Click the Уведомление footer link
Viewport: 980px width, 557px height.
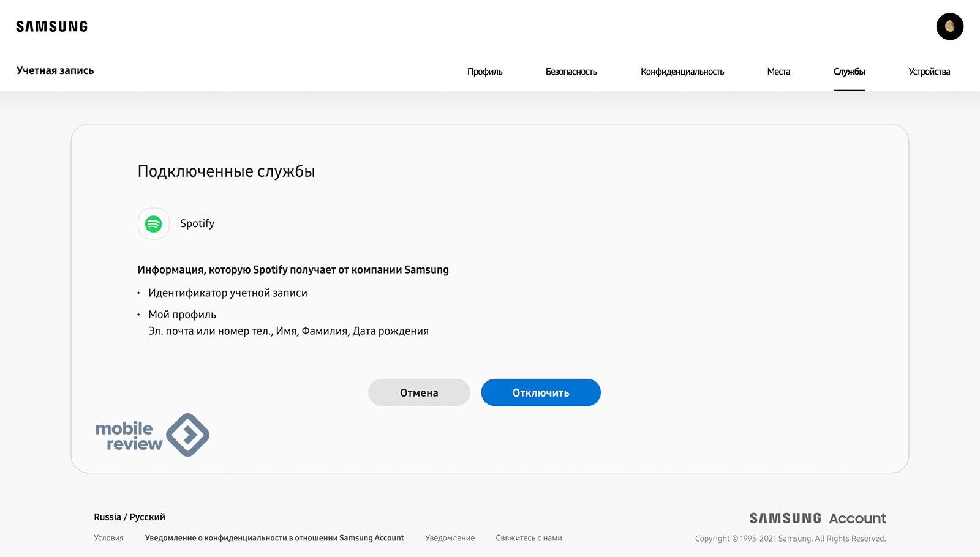pyautogui.click(x=450, y=538)
